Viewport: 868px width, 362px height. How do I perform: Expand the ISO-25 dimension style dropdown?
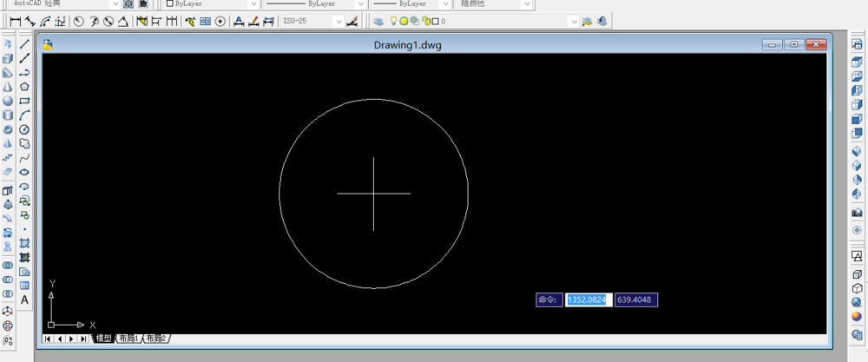[339, 22]
